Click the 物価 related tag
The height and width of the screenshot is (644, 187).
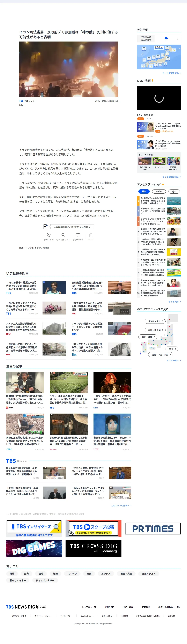pos(31,248)
